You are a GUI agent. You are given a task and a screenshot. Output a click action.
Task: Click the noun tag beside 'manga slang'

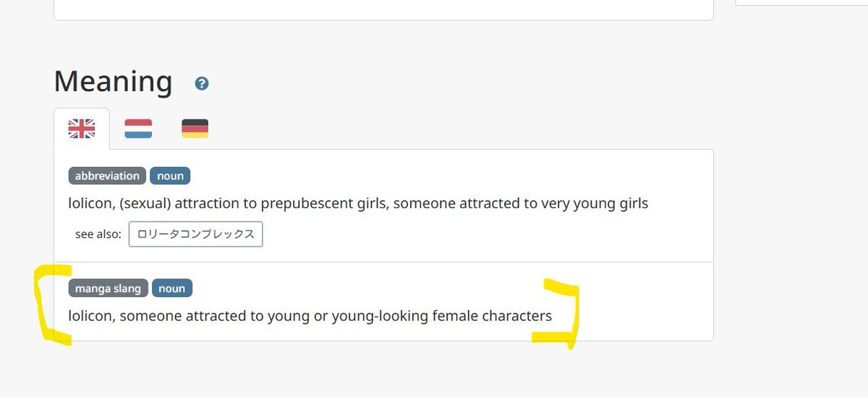(172, 289)
